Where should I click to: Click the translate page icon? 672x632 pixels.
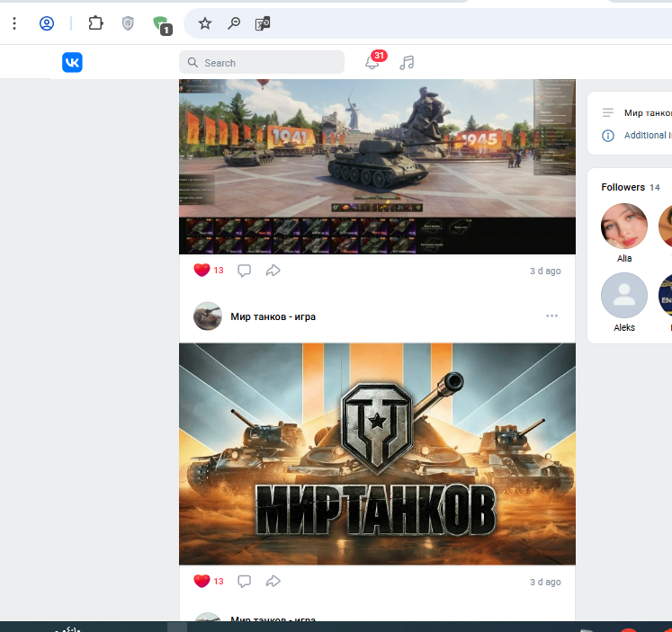point(263,23)
